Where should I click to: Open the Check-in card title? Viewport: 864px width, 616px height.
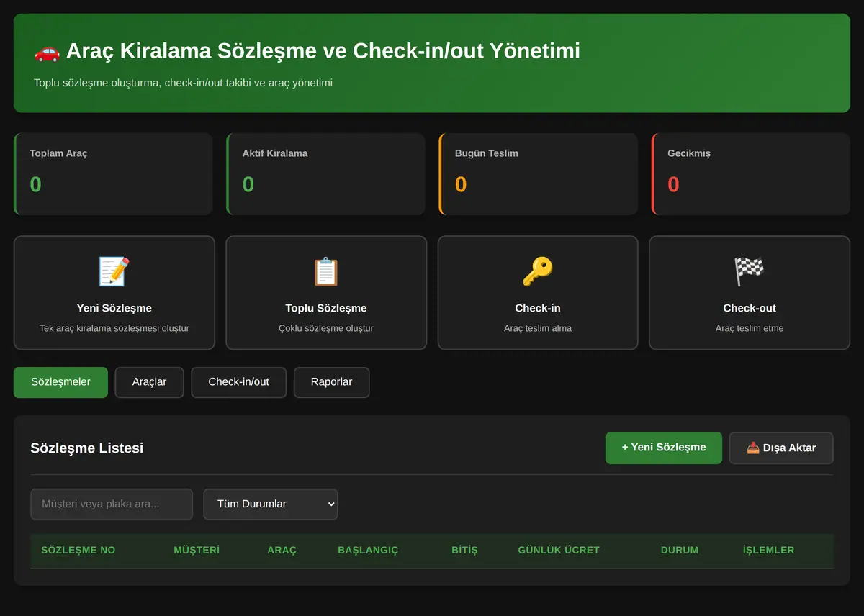(538, 308)
